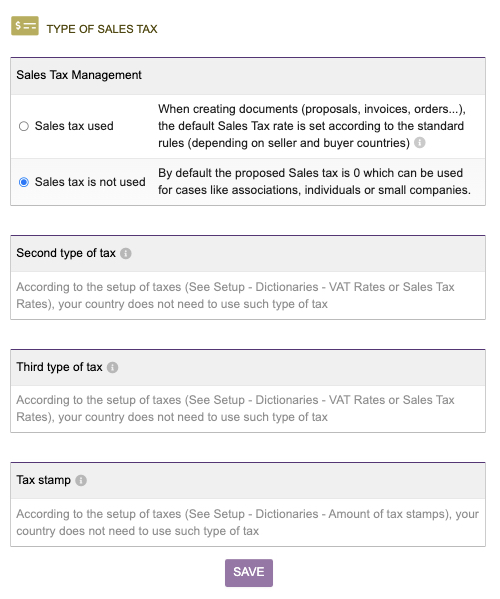
Task: Click the Amount of tax stamps note text
Action: 248,523
